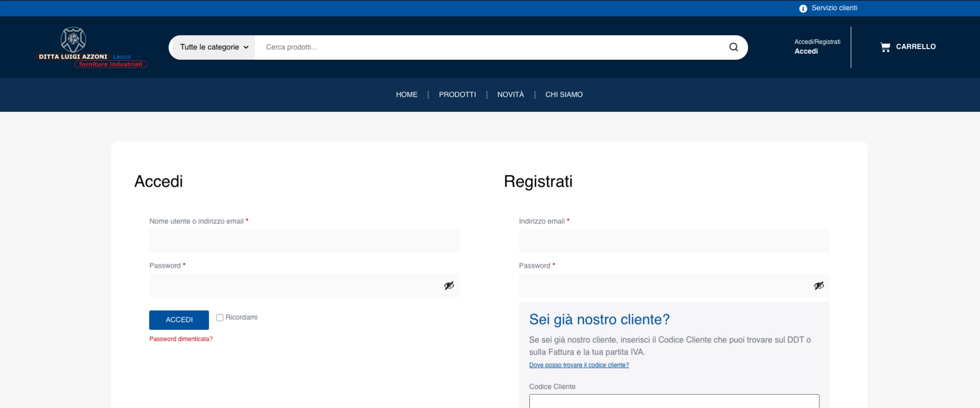Viewport: 980px width, 408px height.
Task: Open the PRODOTTI menu item
Action: tap(457, 94)
